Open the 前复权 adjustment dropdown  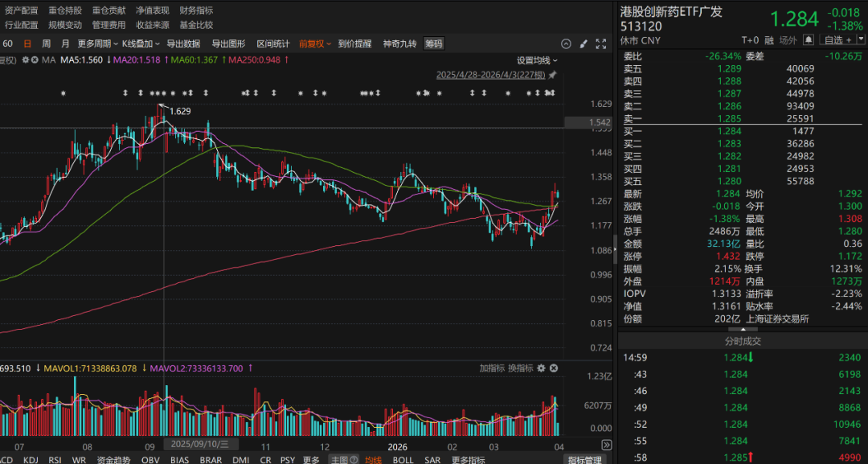coord(315,43)
